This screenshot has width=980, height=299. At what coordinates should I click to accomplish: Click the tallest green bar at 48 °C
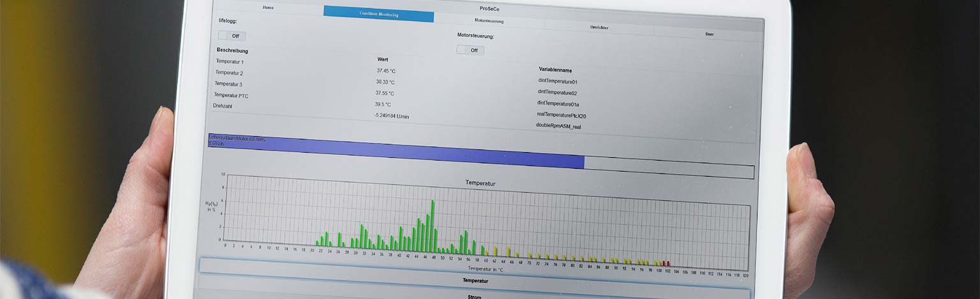tap(433, 226)
